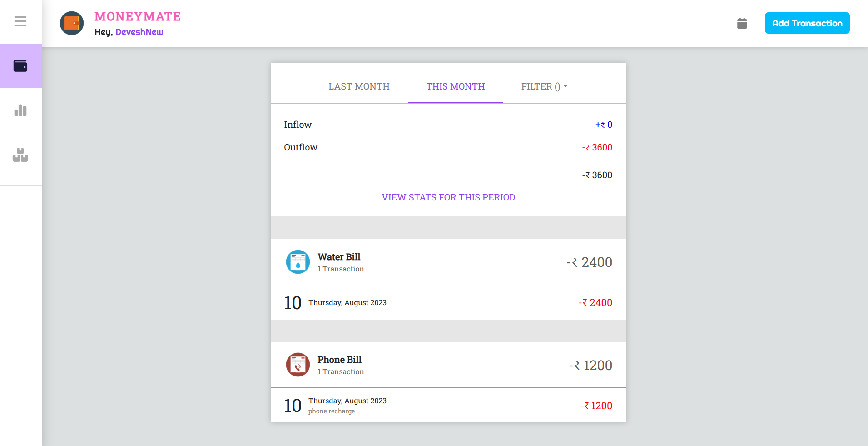Open the calendar icon in header

coord(742,23)
